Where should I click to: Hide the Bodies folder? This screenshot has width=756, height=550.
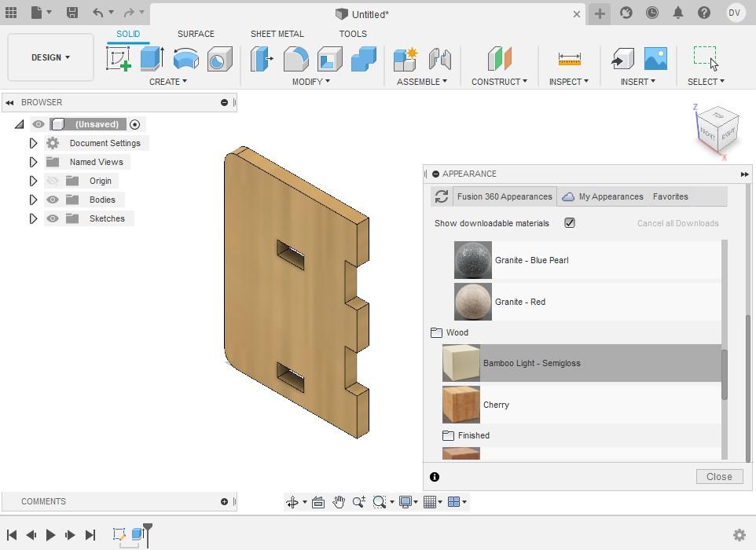pos(53,200)
